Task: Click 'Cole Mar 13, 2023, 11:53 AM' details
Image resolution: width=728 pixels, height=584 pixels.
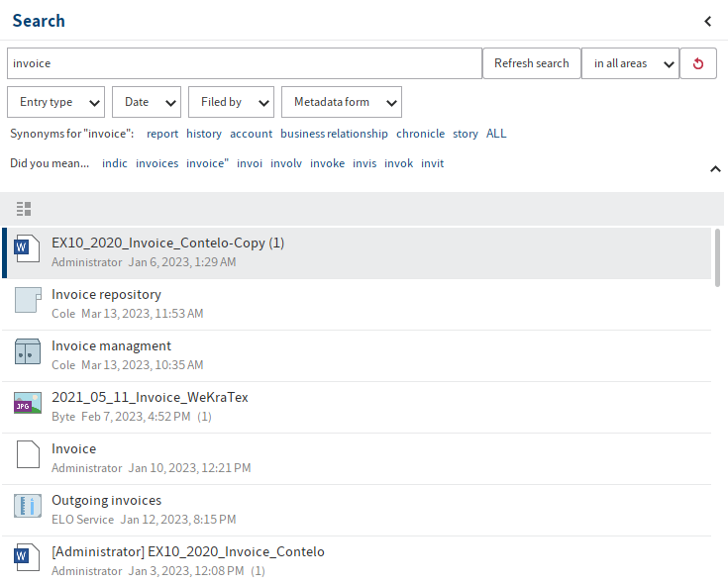Action: coord(127,314)
